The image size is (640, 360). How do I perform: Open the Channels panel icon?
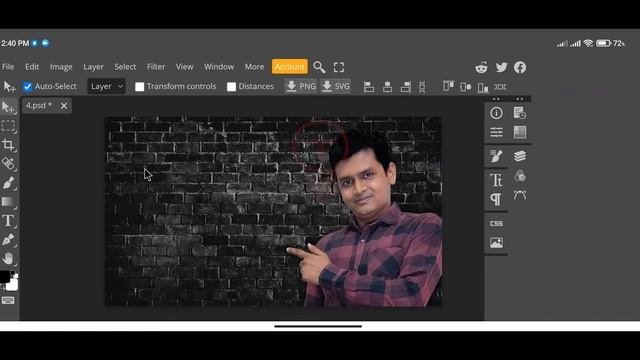click(520, 176)
